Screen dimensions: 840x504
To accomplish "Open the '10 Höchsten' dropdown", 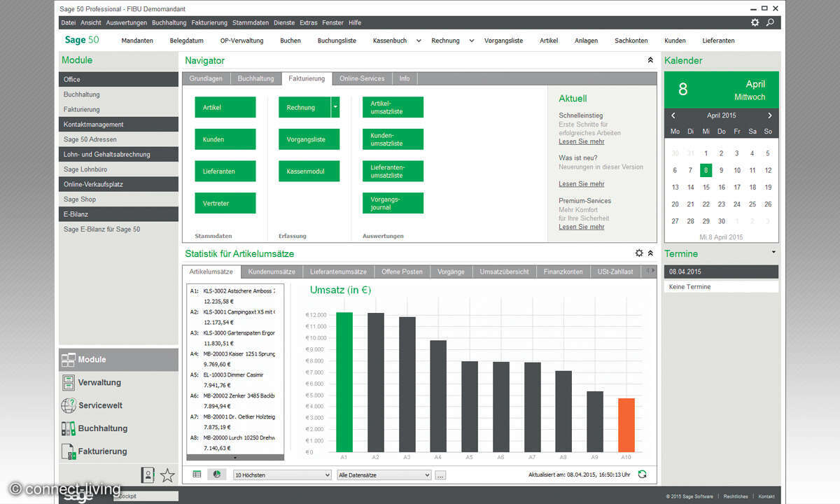I will point(281,475).
